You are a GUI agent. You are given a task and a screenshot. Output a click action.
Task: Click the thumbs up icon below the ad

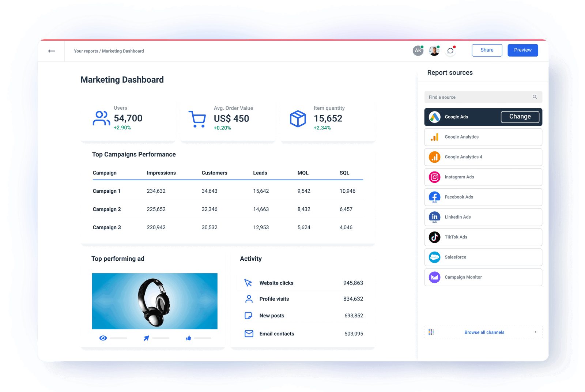coord(189,338)
